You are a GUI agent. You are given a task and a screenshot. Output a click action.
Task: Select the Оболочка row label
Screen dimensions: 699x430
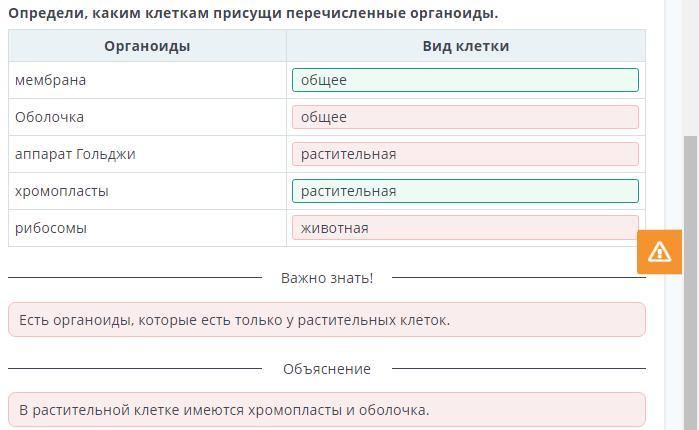(x=50, y=117)
